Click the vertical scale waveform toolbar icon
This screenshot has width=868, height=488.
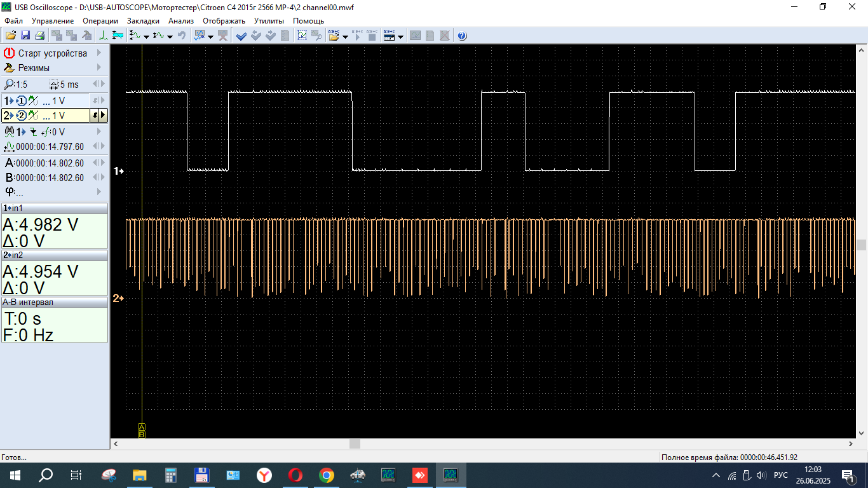click(135, 36)
